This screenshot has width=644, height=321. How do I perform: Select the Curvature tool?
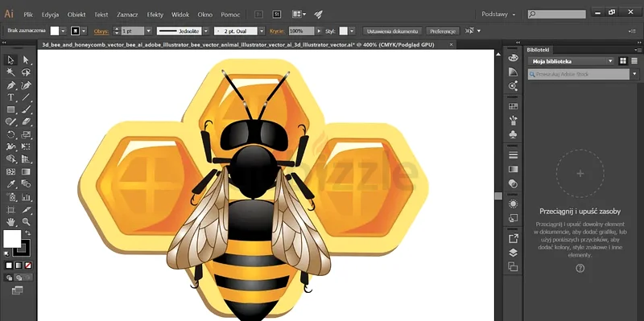26,85
